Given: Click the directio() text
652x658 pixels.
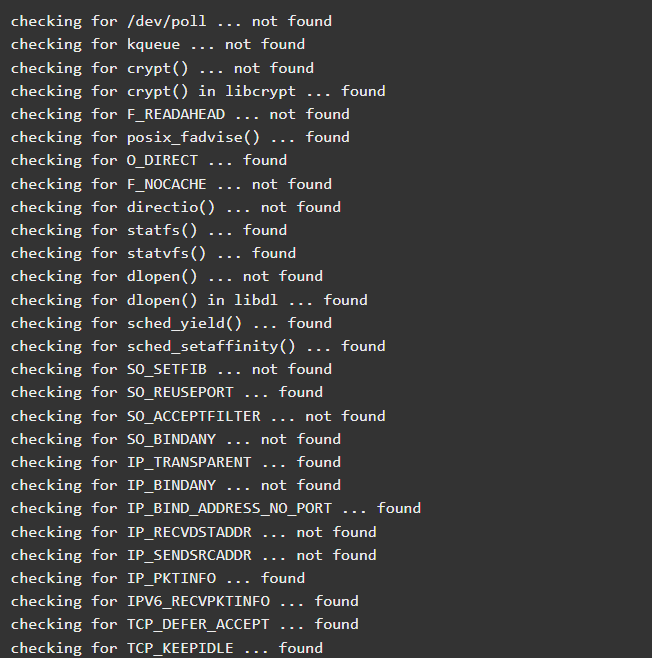Looking at the screenshot, I should pos(171,208).
